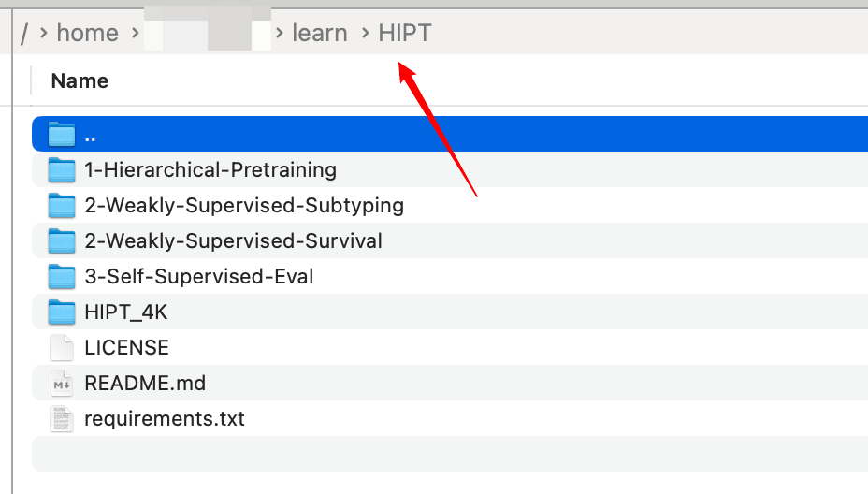Viewport: 868px width, 494px height.
Task: Click the HIPT_4K folder icon
Action: tap(62, 312)
